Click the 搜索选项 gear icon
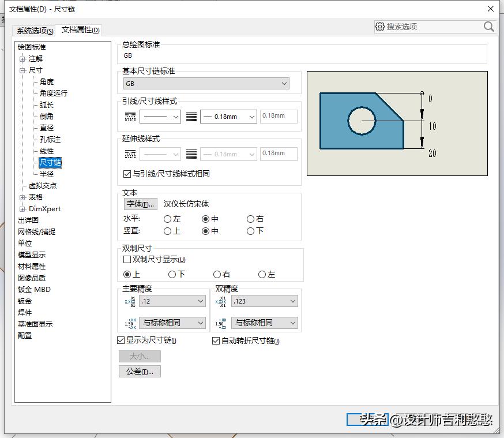 tap(381, 27)
